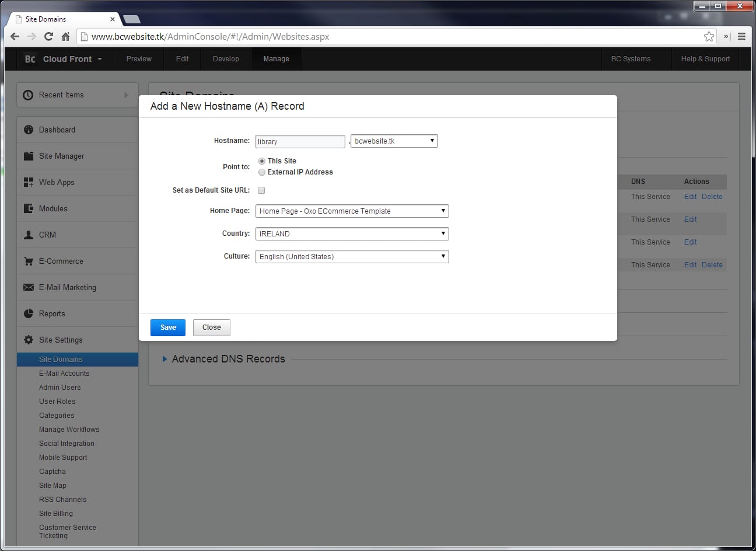Select Site Domains in the sidebar
This screenshot has height=551, width=756.
pyautogui.click(x=78, y=360)
